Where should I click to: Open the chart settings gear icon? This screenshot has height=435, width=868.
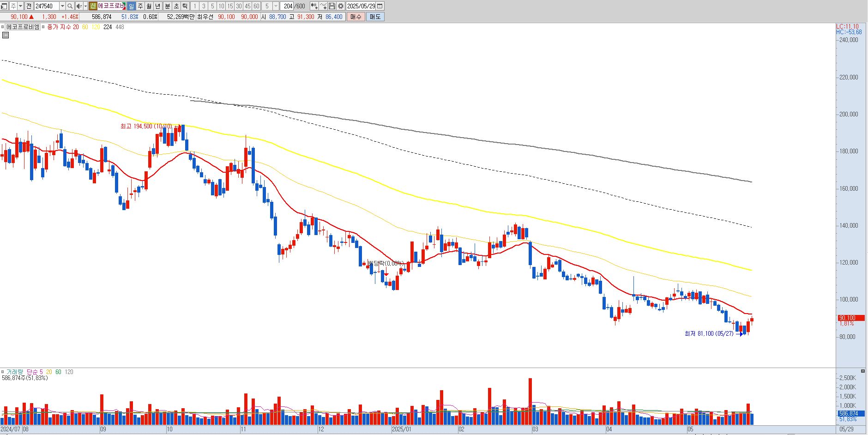(340, 6)
